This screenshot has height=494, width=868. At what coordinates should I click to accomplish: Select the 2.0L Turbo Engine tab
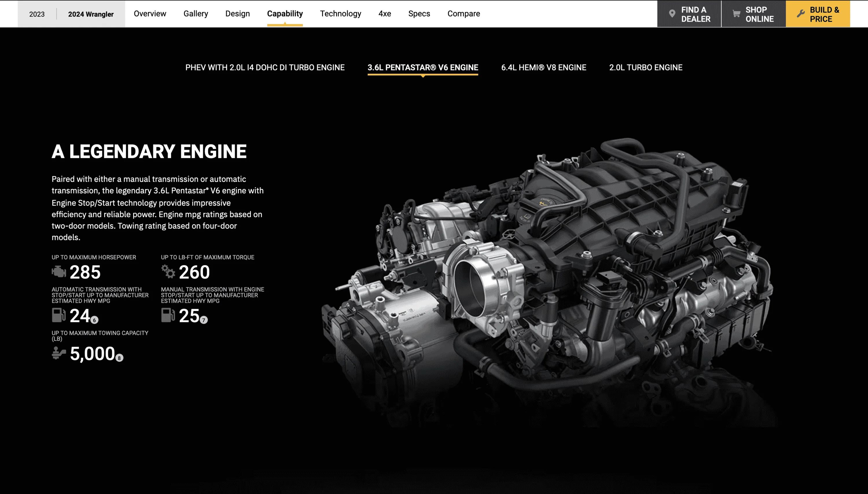(x=646, y=68)
